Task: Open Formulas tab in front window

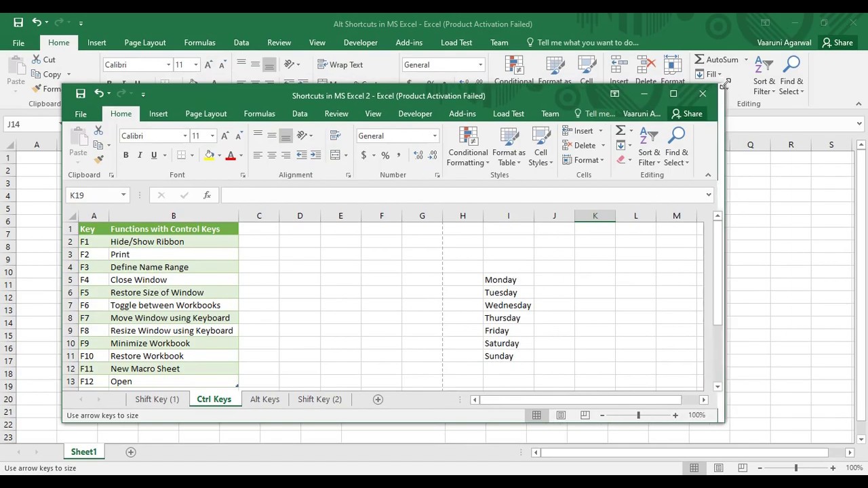Action: (x=259, y=114)
